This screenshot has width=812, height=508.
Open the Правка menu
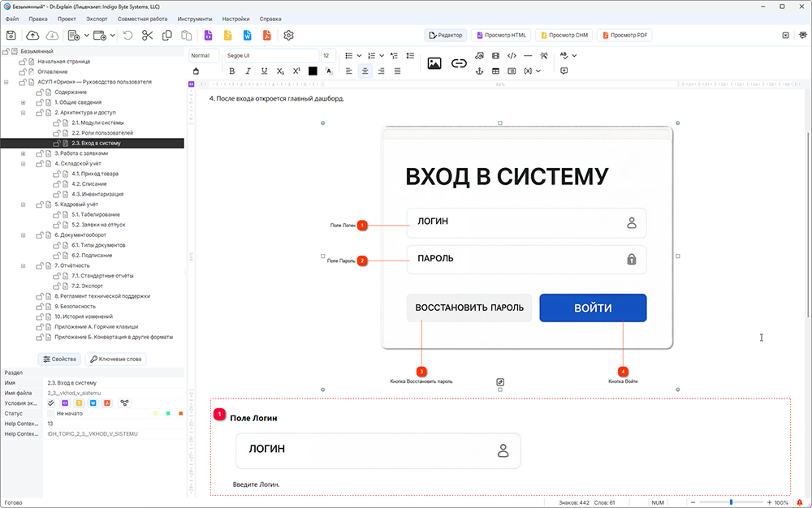[38, 19]
